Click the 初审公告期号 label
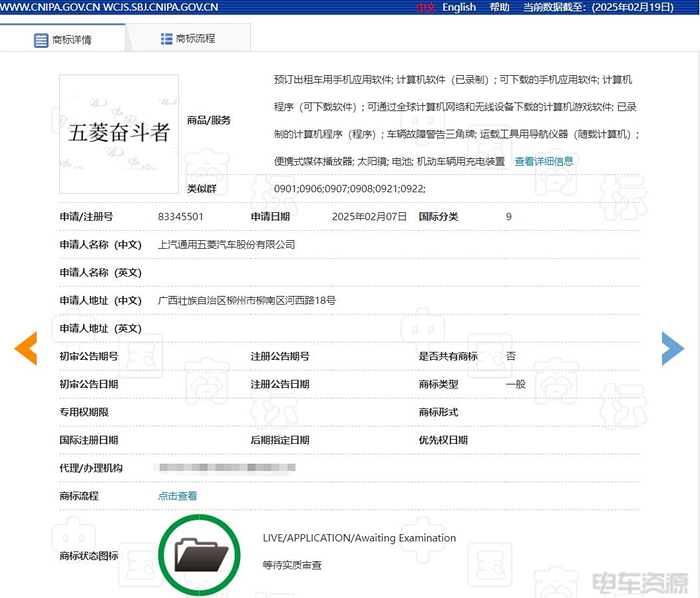Image resolution: width=700 pixels, height=598 pixels. coord(89,356)
